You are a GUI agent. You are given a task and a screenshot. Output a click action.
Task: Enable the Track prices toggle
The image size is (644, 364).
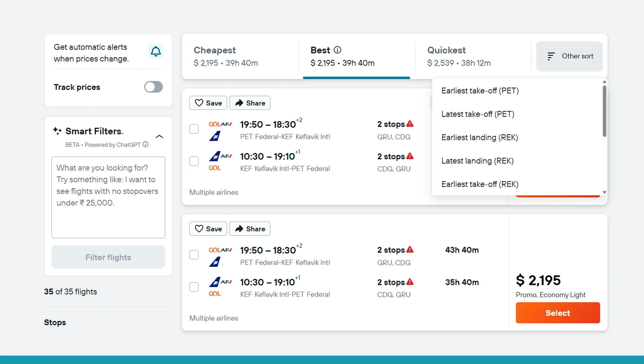[153, 87]
